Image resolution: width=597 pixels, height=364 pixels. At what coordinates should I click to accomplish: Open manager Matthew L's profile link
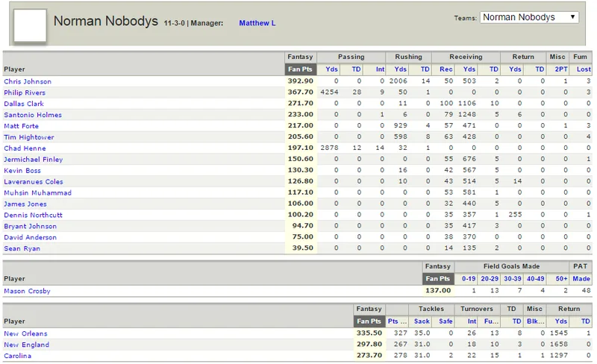pyautogui.click(x=257, y=23)
